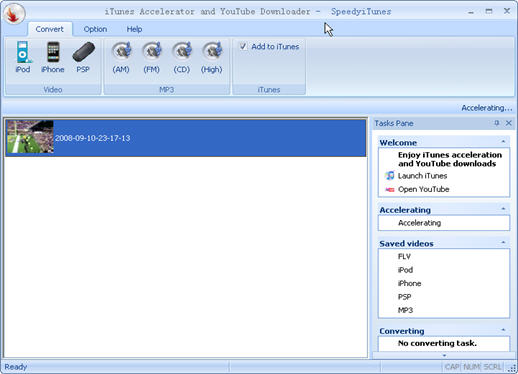Close the Tasks Pane
The height and width of the screenshot is (374, 518).
(x=509, y=123)
